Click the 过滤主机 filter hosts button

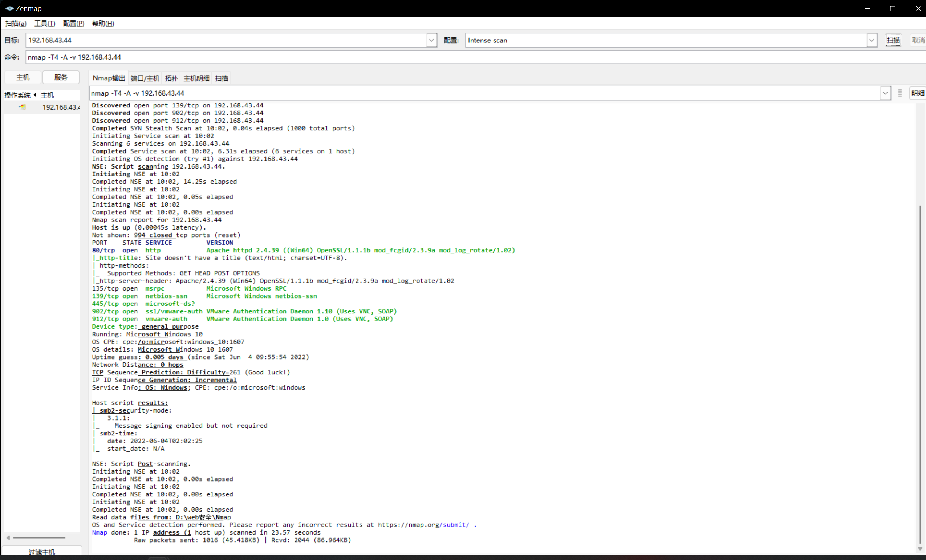42,552
